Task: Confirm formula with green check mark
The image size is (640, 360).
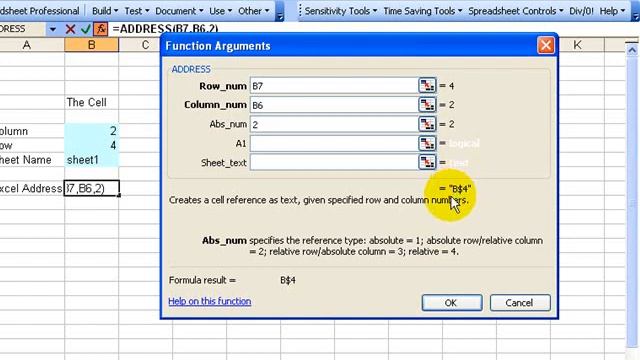Action: click(x=85, y=29)
